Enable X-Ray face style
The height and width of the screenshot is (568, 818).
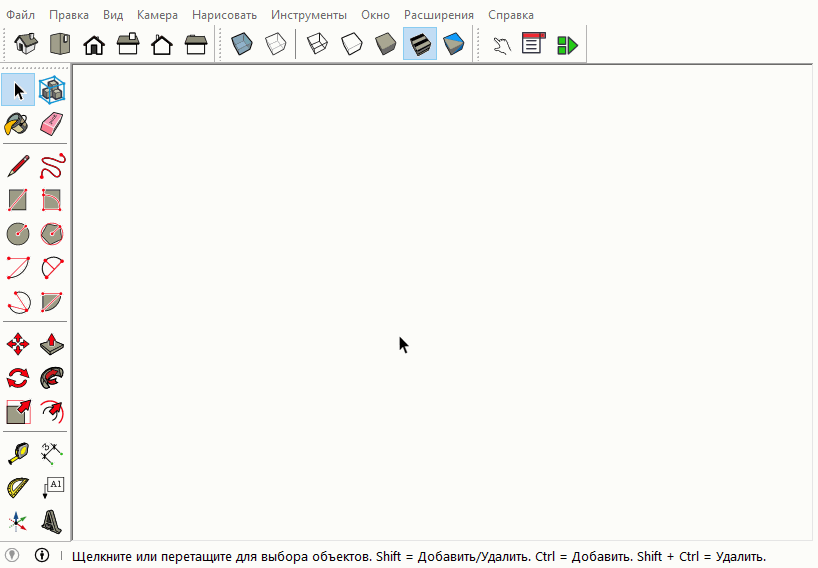point(242,44)
